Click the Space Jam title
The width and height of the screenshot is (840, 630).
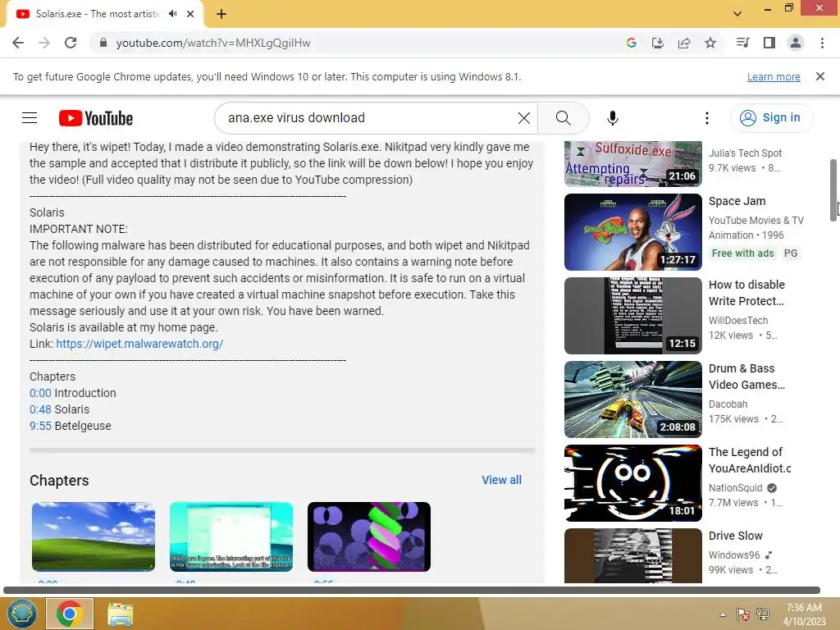click(737, 202)
